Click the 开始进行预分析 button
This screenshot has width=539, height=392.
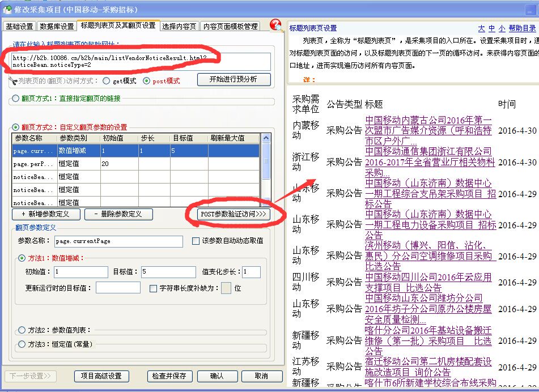click(x=234, y=79)
